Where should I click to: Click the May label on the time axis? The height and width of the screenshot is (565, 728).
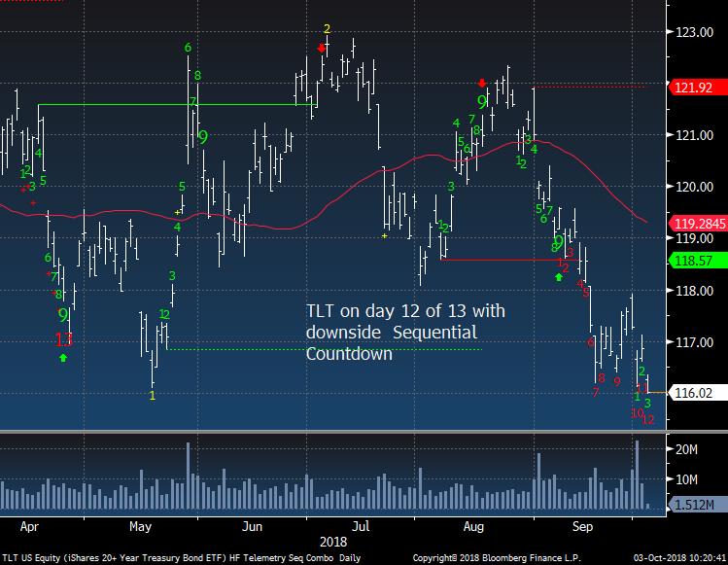[x=140, y=526]
